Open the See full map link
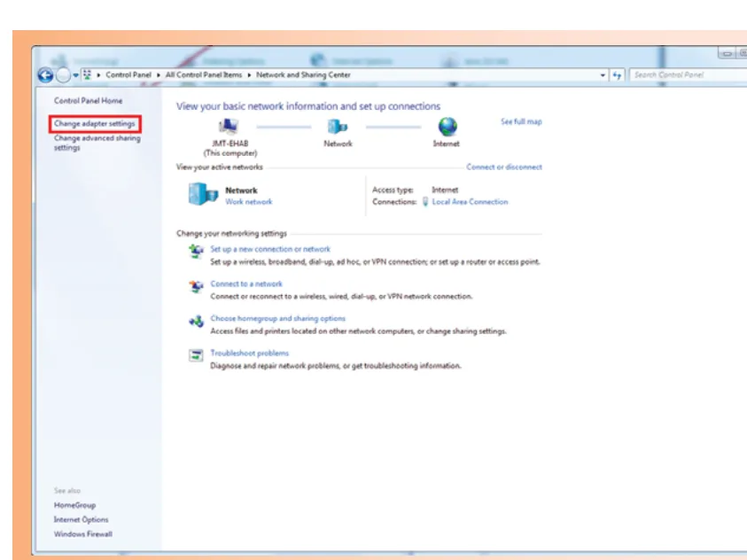 pyautogui.click(x=521, y=122)
